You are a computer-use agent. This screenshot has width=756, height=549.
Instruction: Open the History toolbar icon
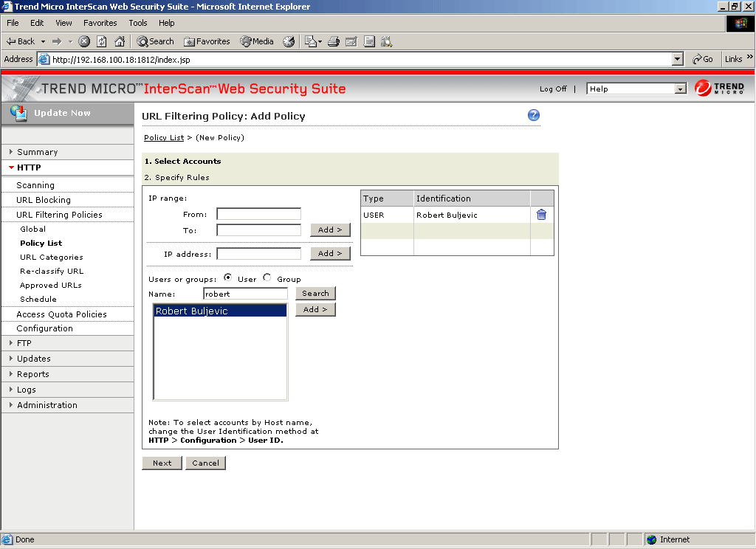click(x=289, y=41)
